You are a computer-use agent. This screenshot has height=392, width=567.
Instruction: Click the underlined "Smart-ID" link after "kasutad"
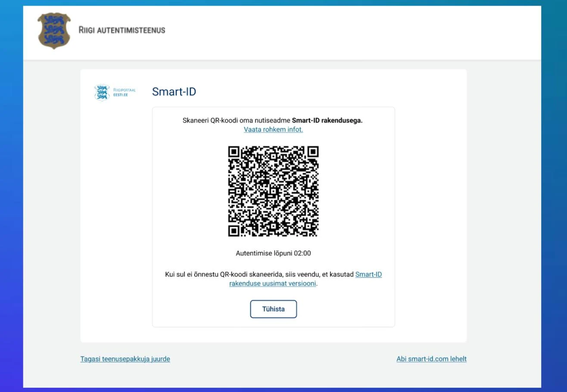[368, 274]
